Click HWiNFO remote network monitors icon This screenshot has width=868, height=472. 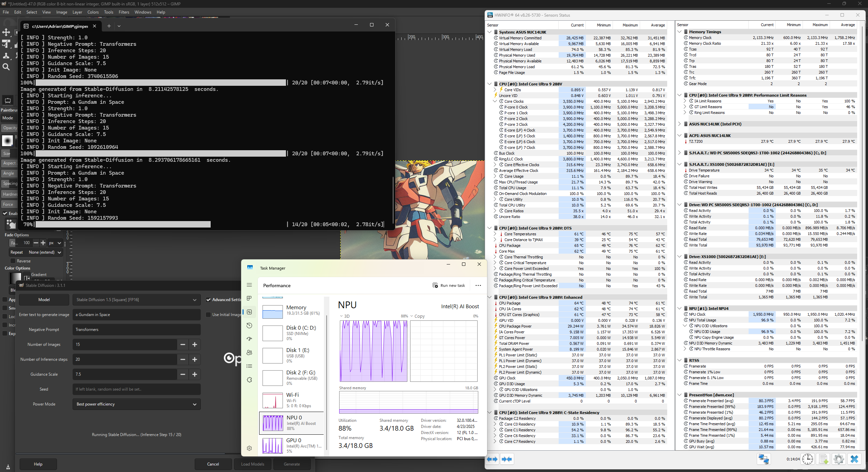pyautogui.click(x=764, y=459)
